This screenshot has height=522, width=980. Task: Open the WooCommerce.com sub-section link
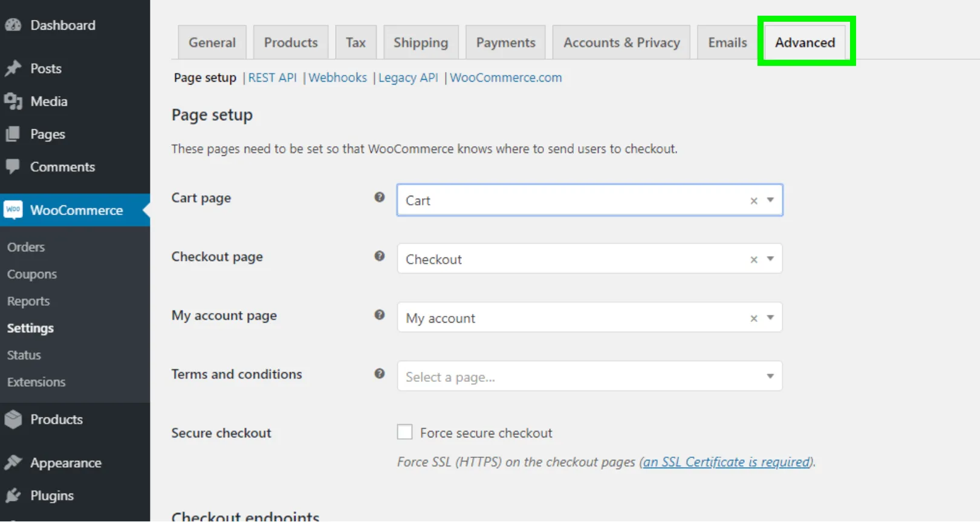point(506,77)
